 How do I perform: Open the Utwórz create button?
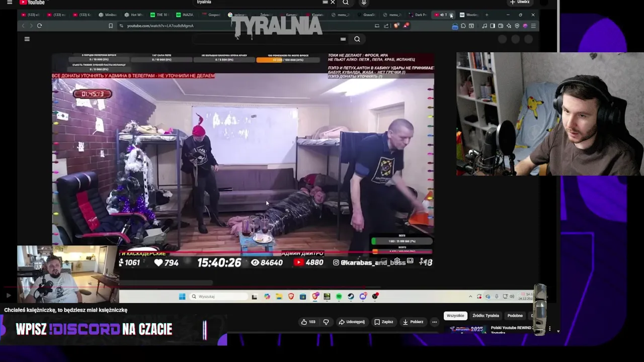[x=520, y=2]
